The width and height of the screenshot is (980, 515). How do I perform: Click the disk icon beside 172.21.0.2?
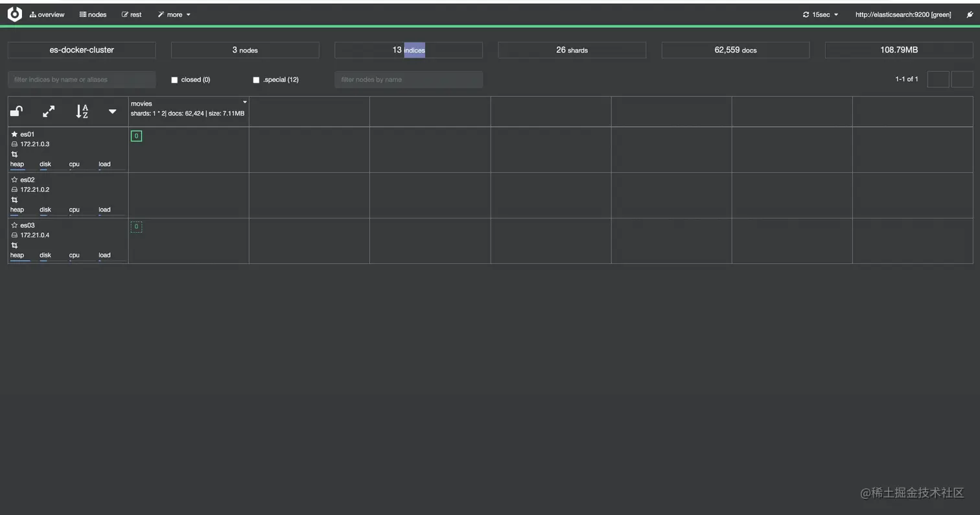[14, 189]
